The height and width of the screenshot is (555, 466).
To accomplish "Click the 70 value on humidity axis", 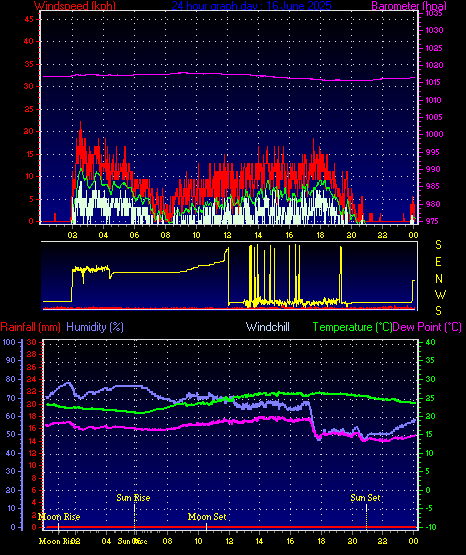I will tap(11, 398).
